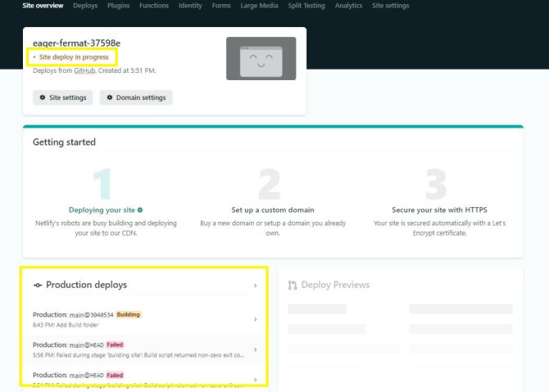
Task: Switch to Split Testing tab
Action: (x=306, y=6)
